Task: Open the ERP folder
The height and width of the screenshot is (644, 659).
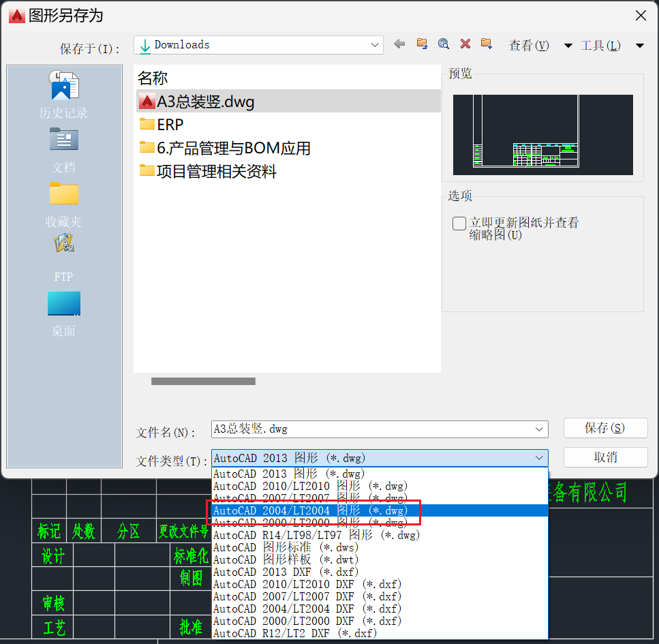Action: point(162,125)
